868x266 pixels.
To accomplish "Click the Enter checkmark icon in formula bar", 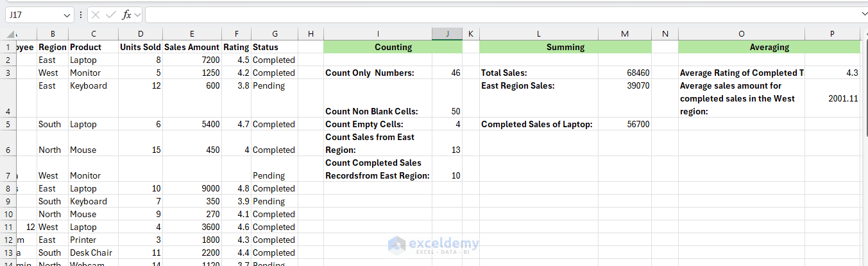I will [x=110, y=14].
